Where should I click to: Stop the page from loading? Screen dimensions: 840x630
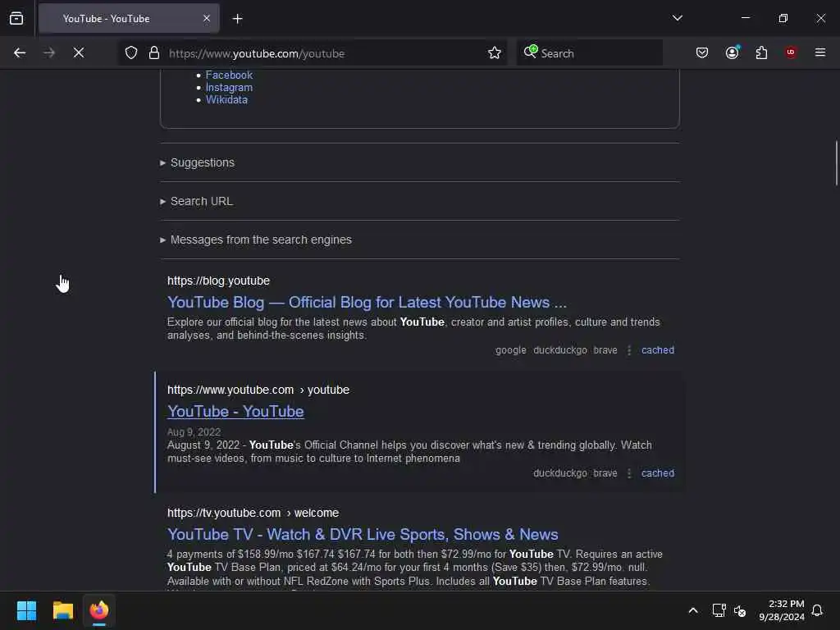pyautogui.click(x=79, y=53)
